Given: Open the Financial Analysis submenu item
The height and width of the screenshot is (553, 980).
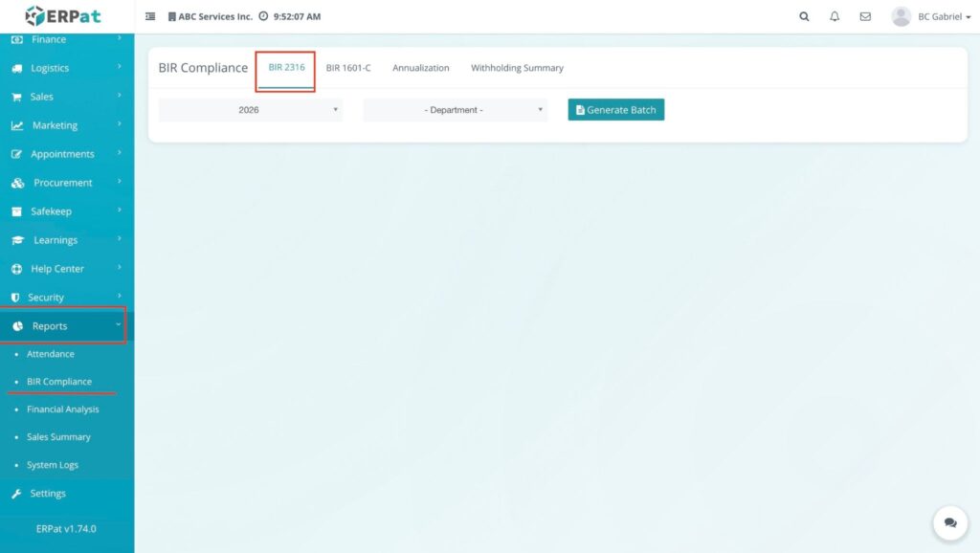Looking at the screenshot, I should [x=62, y=409].
